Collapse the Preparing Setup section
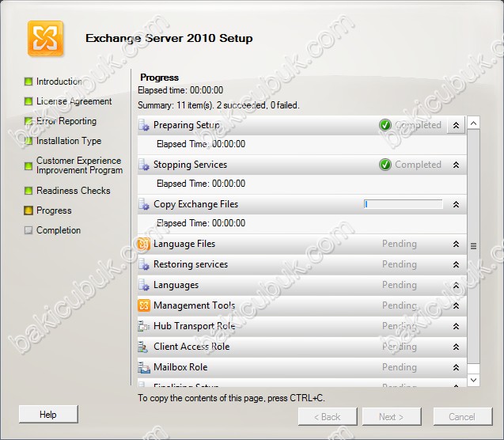This screenshot has width=504, height=440. (456, 125)
